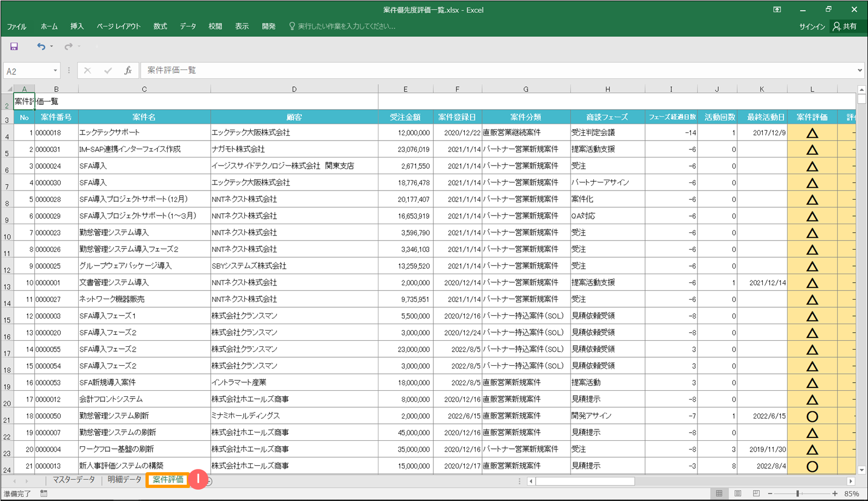Select the cell IM-SAP連携インターフェイス作成
This screenshot has height=501, width=868.
(144, 149)
